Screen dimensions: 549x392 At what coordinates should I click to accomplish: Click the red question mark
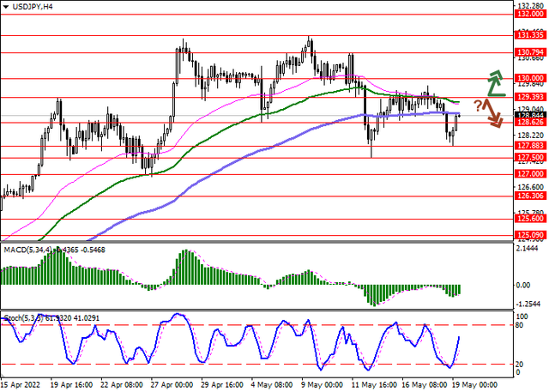pyautogui.click(x=478, y=106)
